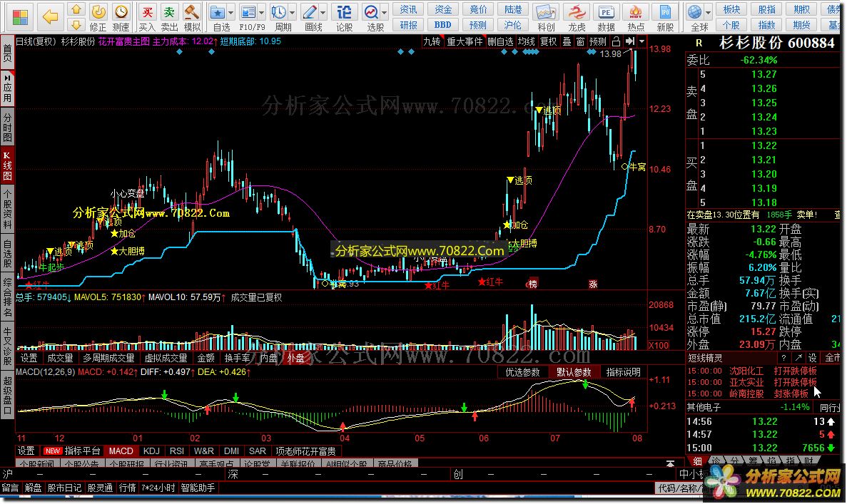Viewport: 847px width, 504px height.
Task: Open the 股市日记 status bar item
Action: click(x=64, y=488)
